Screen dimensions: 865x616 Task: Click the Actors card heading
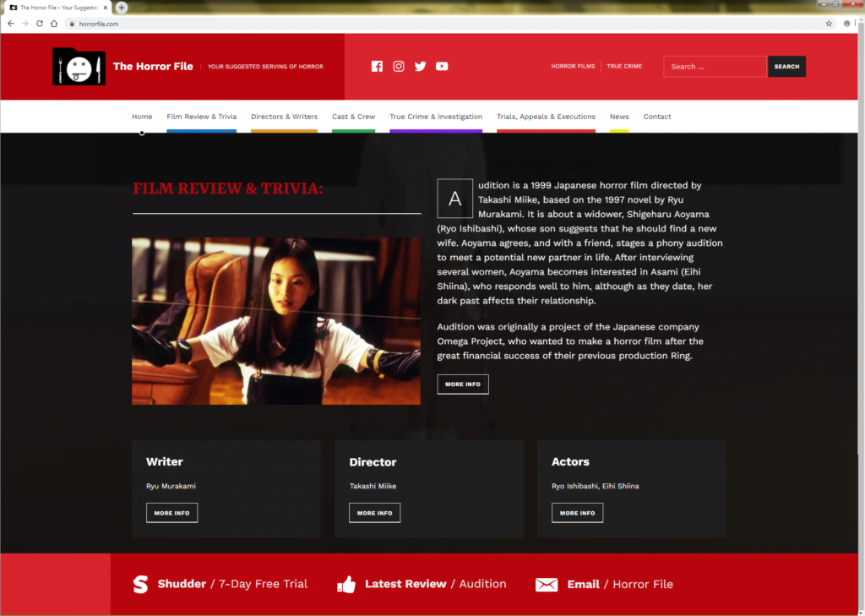point(570,462)
